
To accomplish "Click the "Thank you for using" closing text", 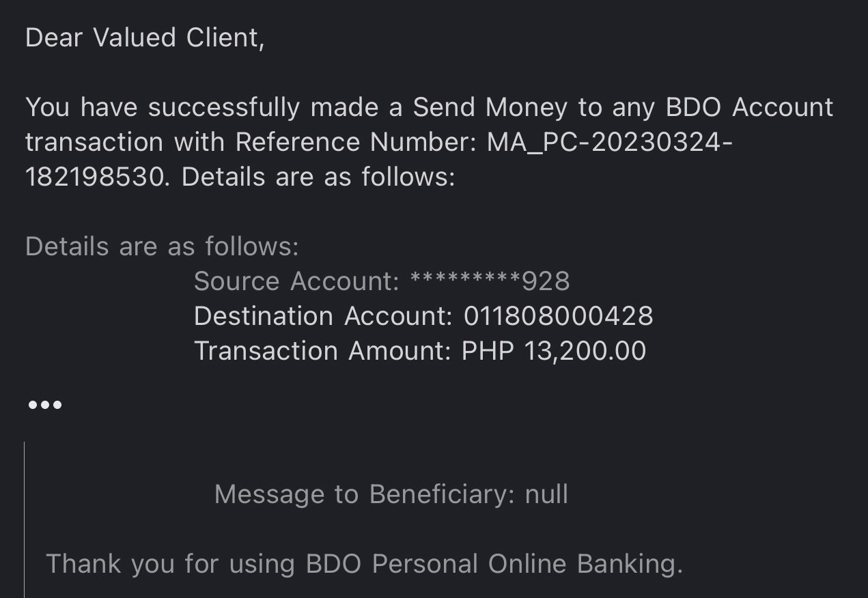I will (x=170, y=564).
